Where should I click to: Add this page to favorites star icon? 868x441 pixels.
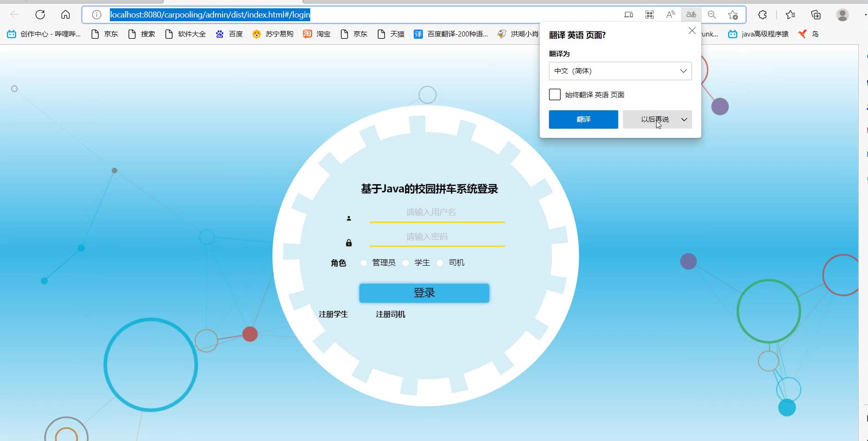click(x=733, y=15)
